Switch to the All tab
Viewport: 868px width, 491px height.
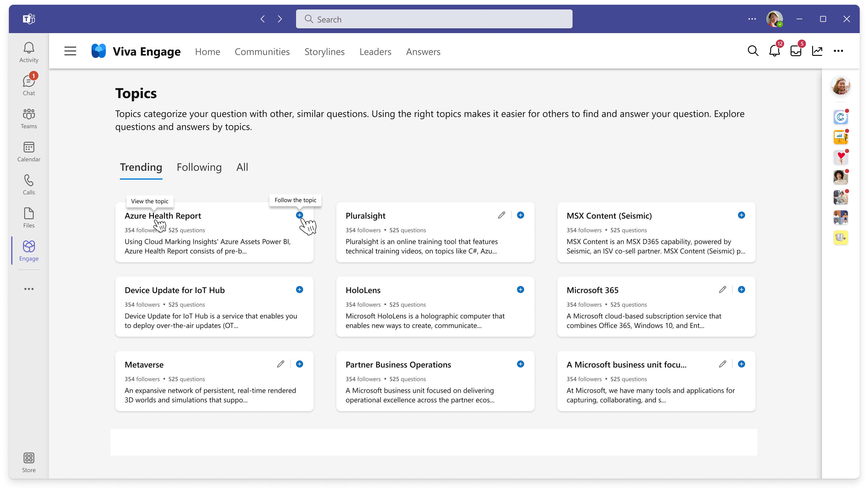pyautogui.click(x=241, y=167)
